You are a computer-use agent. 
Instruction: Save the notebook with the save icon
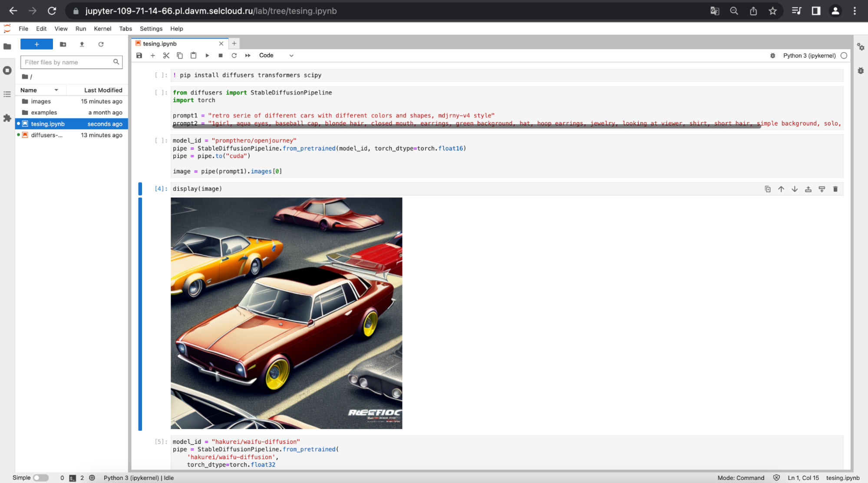(x=139, y=56)
